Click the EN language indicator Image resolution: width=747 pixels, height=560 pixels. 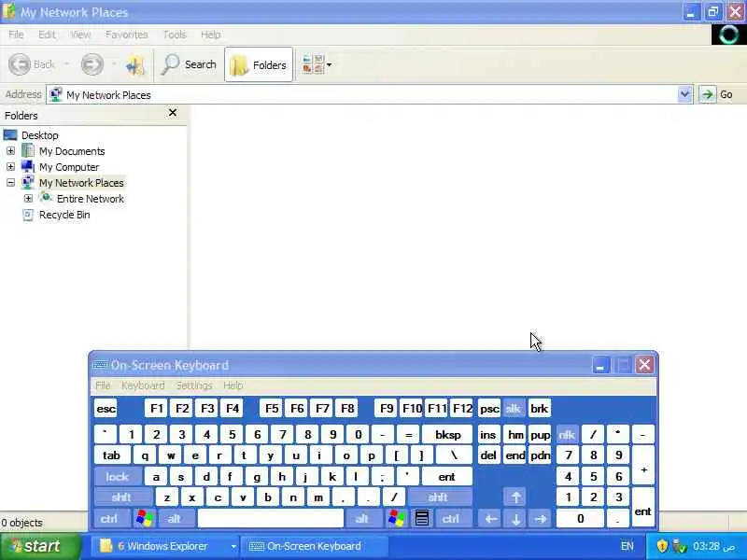click(x=627, y=546)
